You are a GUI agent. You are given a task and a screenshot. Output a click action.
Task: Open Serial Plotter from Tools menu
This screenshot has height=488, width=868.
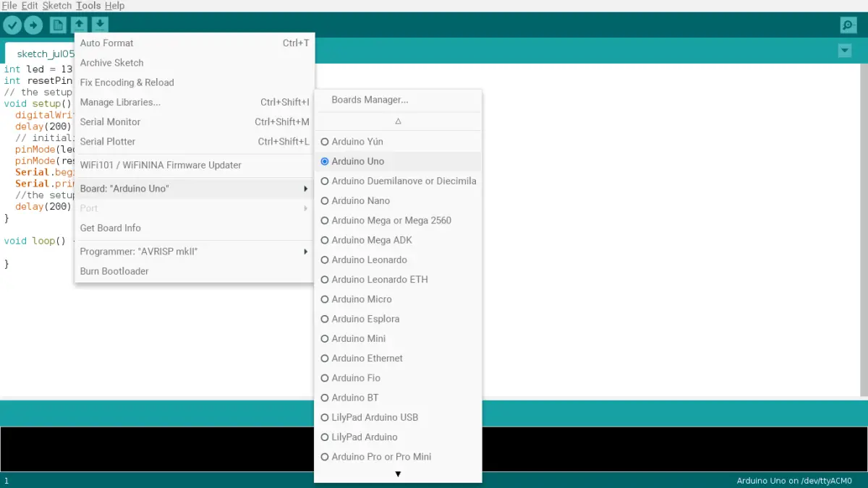coord(195,142)
